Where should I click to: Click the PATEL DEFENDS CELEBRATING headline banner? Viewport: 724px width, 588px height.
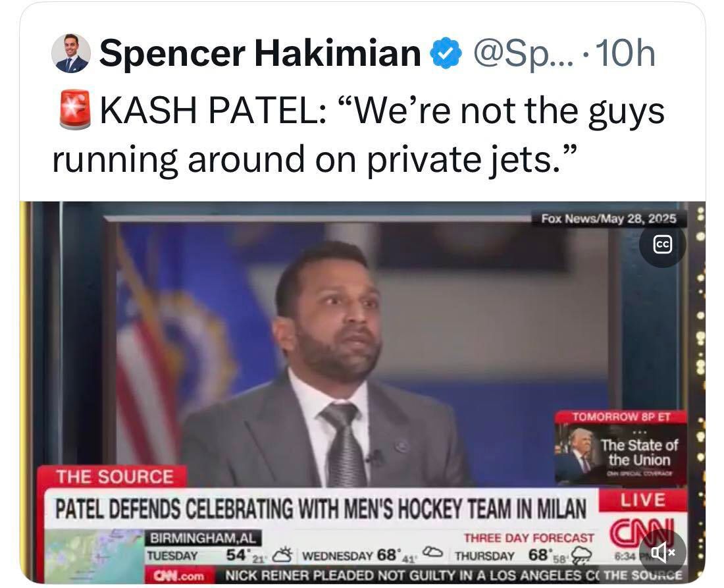(x=320, y=509)
